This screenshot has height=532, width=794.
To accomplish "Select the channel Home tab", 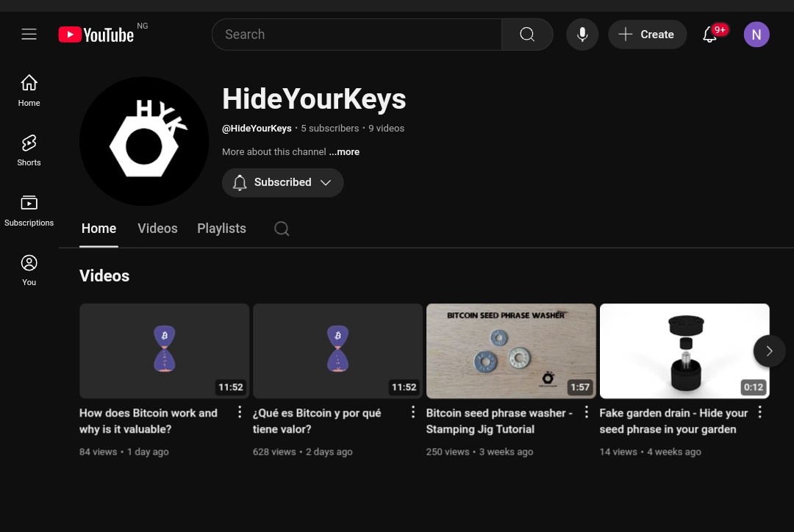I will coord(99,229).
